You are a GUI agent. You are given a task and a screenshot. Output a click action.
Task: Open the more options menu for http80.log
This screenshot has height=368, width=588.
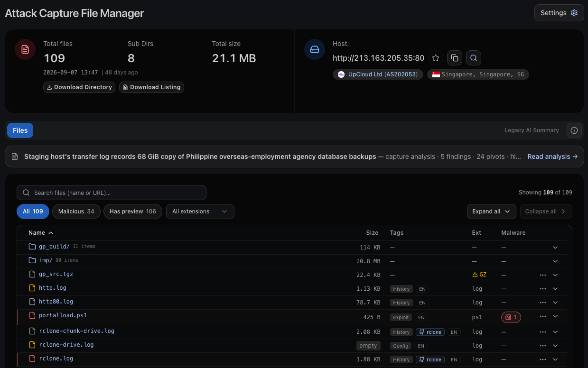pyautogui.click(x=543, y=303)
